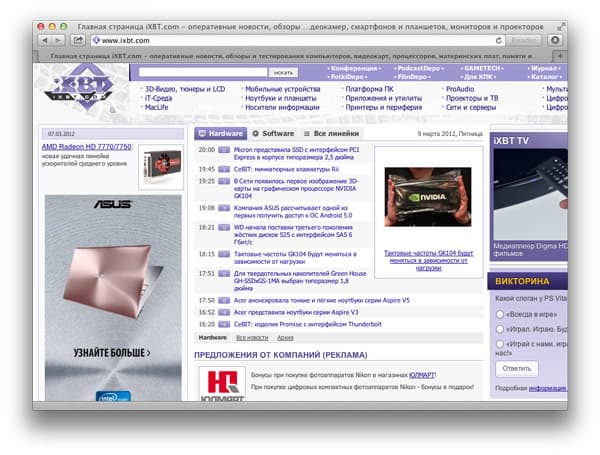Open the MacLife section

[156, 108]
